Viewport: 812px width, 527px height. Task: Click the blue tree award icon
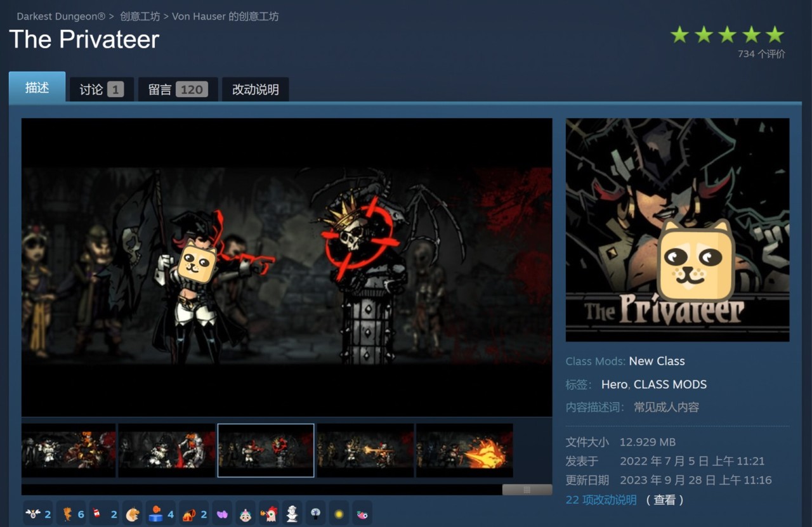[x=315, y=514]
